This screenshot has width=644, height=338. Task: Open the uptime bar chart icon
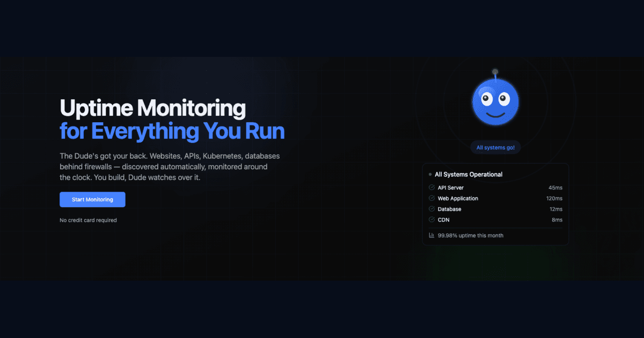(431, 235)
